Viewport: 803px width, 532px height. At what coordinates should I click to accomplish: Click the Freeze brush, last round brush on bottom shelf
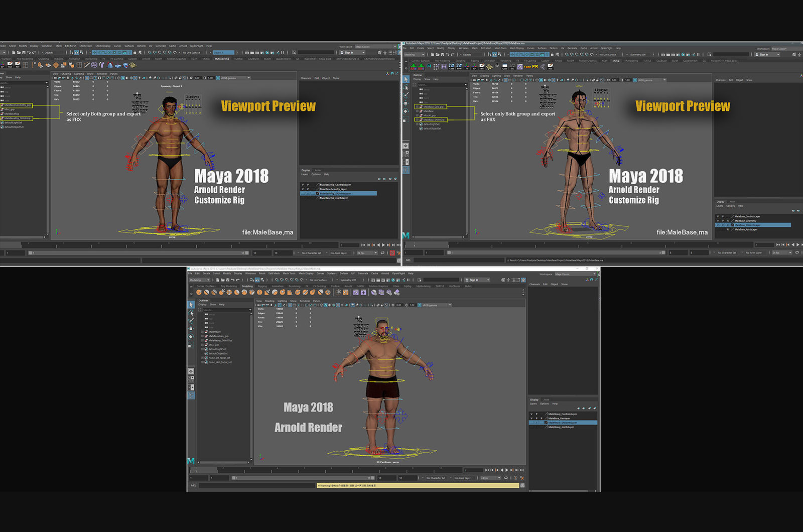click(328, 292)
